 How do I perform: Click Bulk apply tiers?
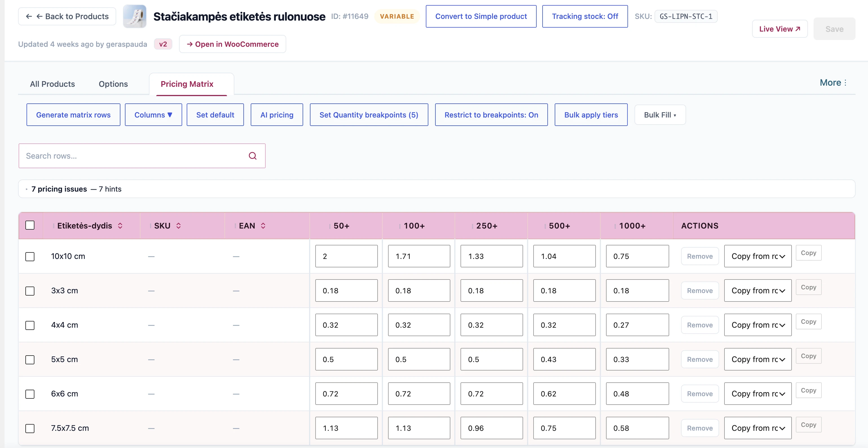coord(591,115)
